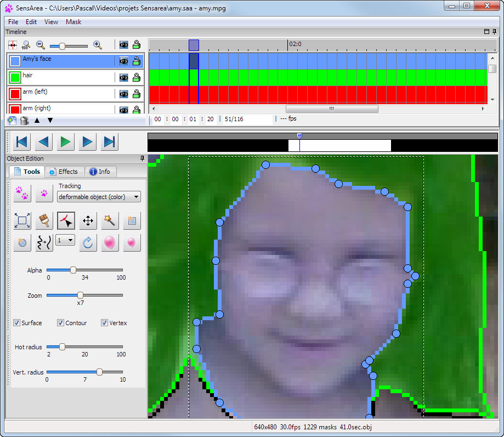Open the numeric dropdown showing 1
Screen dimensions: 504x437
tap(65, 241)
